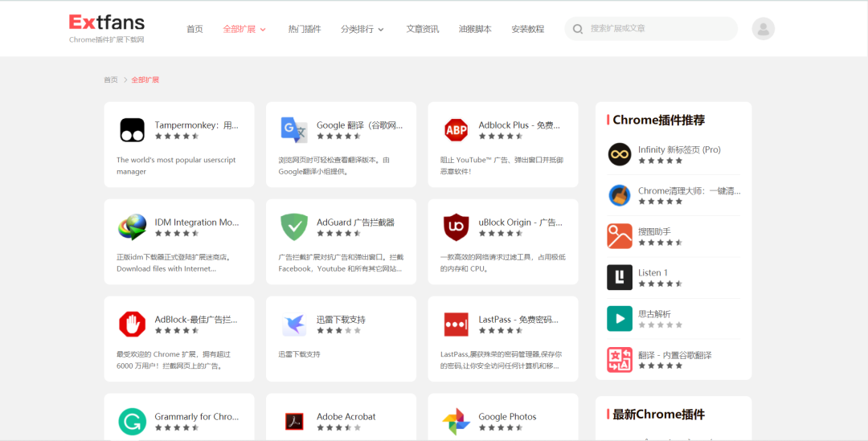
Task: Click the uBlock Origin description text
Action: (502, 263)
